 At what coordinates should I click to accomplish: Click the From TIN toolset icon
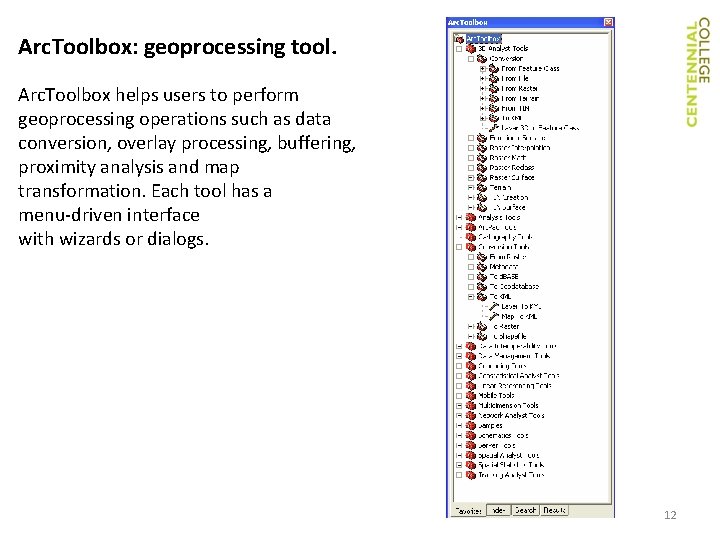[494, 108]
